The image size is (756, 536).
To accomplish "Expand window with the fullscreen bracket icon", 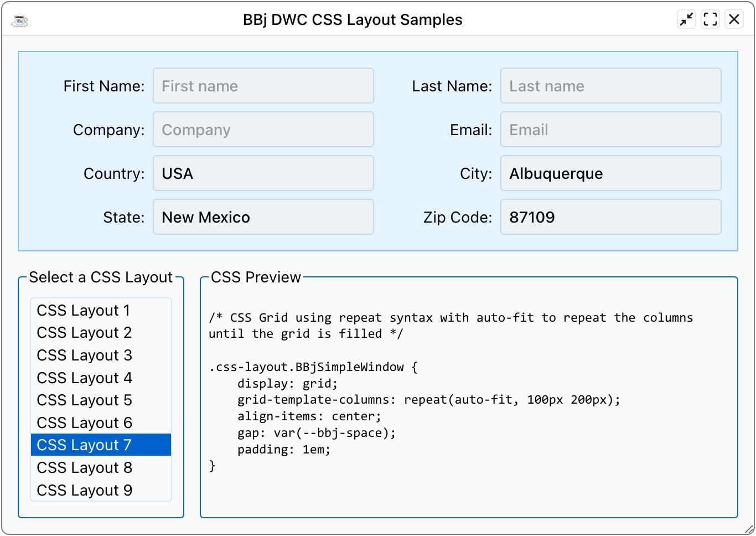I will click(x=710, y=19).
